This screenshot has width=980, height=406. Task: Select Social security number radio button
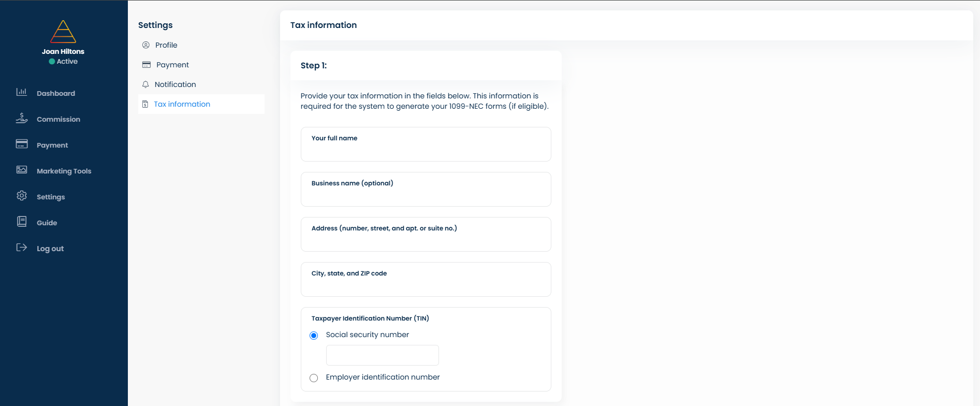314,336
